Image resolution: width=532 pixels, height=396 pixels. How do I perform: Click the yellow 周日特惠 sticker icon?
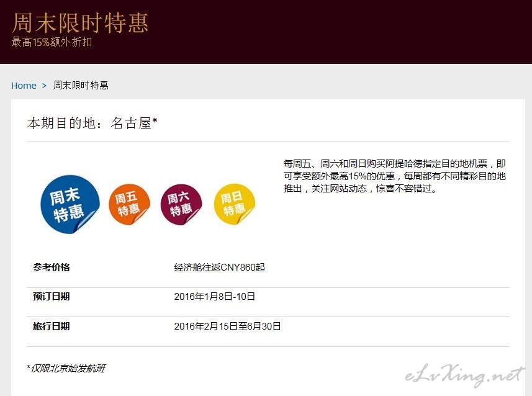[x=235, y=204]
